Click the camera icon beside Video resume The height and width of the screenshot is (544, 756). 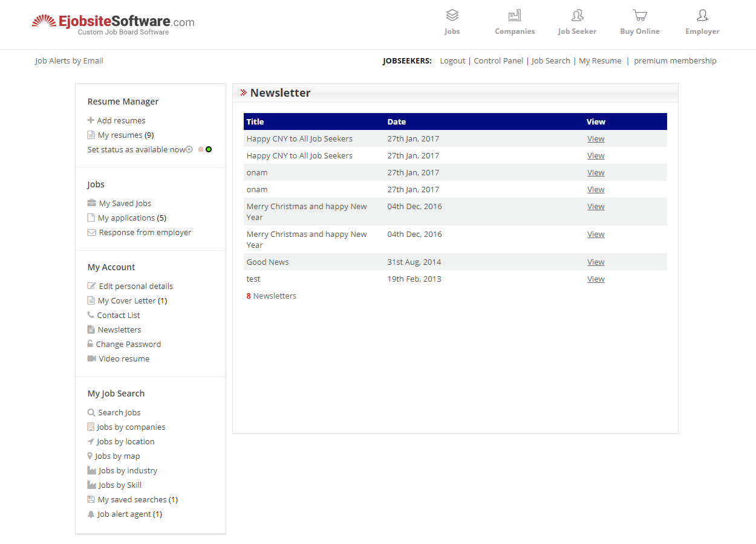pyautogui.click(x=91, y=358)
